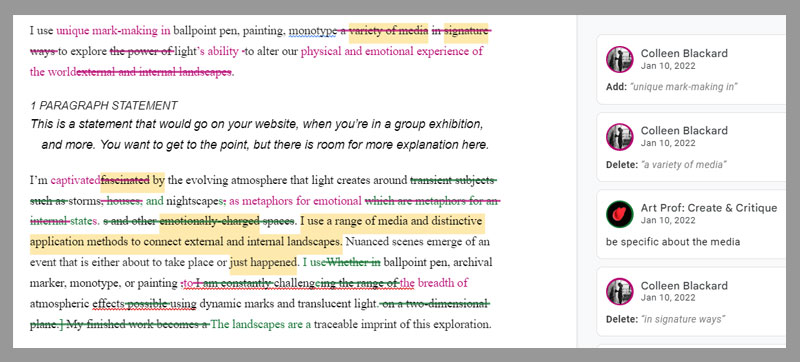Image resolution: width=800 pixels, height=362 pixels.
Task: Click Colleen Blackard name on first comment
Action: point(684,53)
